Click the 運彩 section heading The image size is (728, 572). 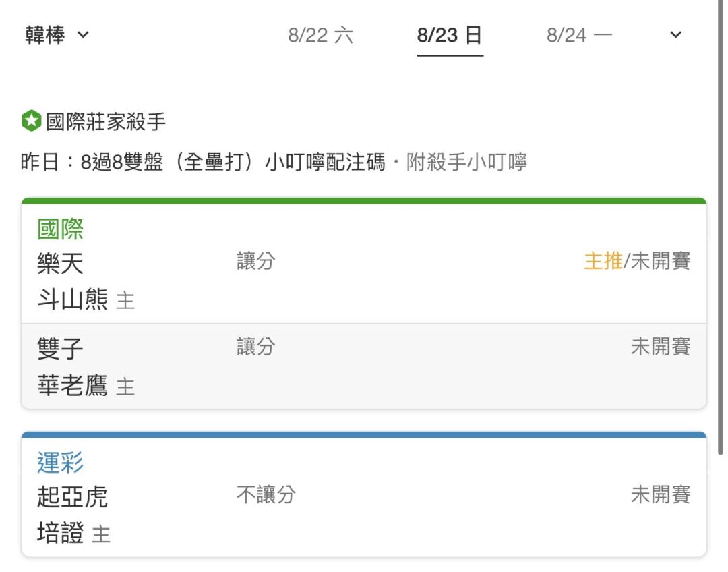[x=61, y=463]
